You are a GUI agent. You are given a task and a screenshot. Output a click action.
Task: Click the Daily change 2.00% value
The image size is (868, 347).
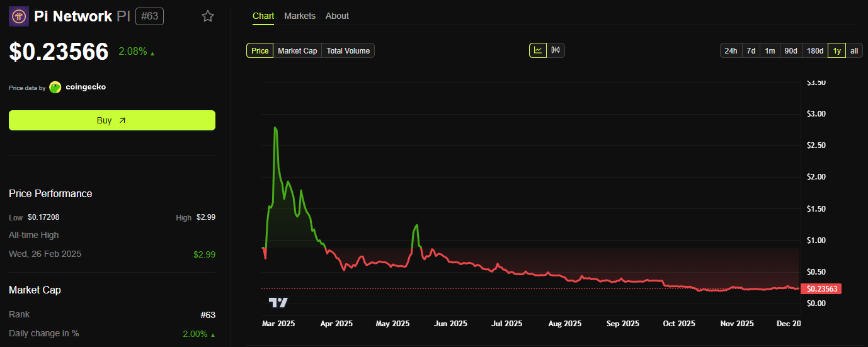point(200,334)
